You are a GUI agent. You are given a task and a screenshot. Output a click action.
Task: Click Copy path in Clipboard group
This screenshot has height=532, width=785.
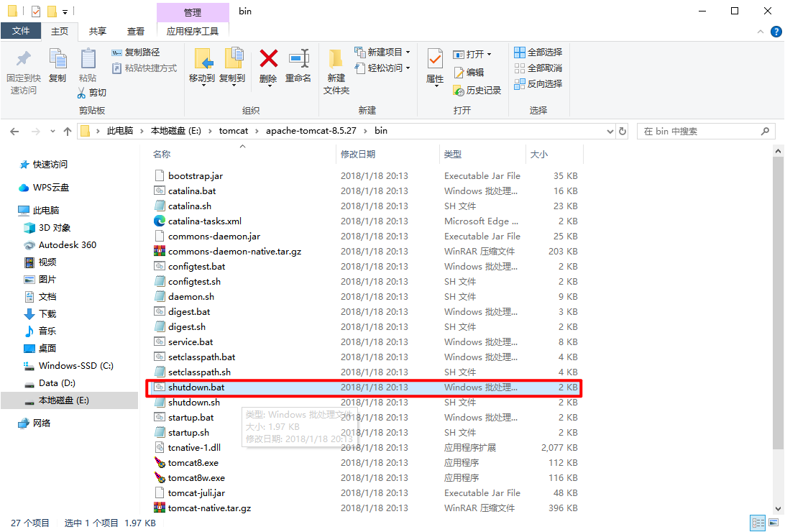tap(136, 52)
